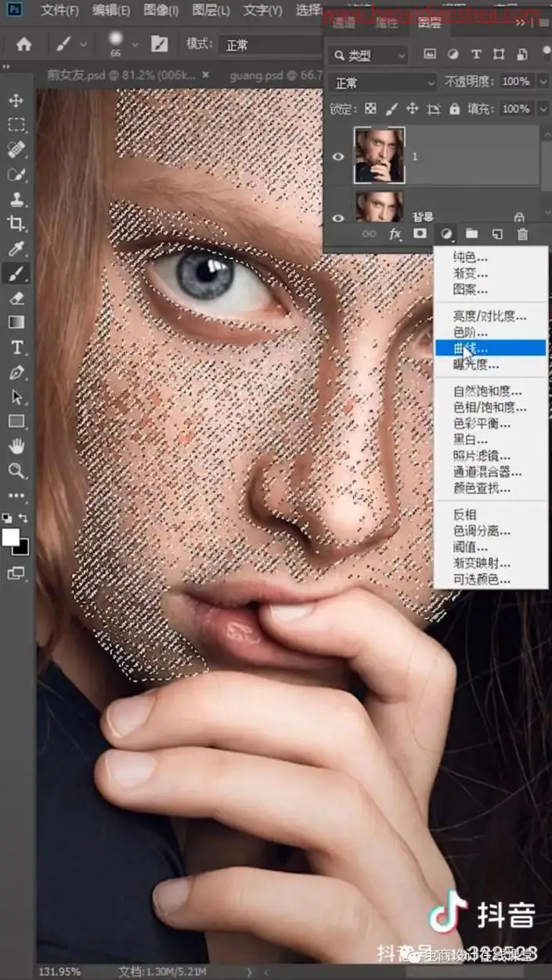The image size is (552, 980).
Task: Select the Pen tool
Action: [16, 372]
